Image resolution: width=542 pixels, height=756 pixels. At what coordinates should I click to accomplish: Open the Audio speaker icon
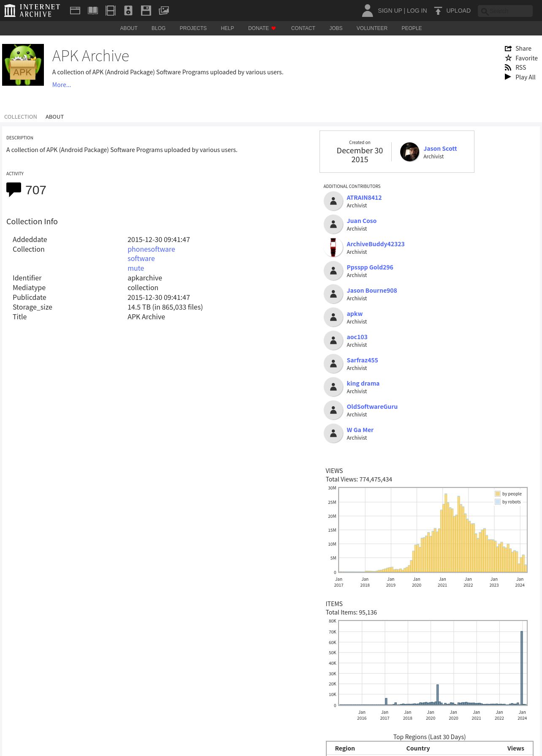click(128, 11)
